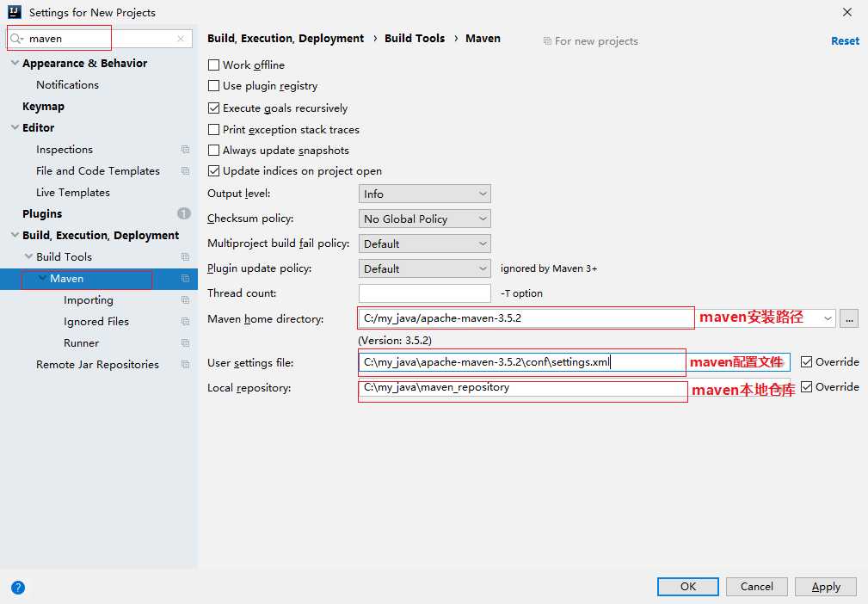The height and width of the screenshot is (604, 868).
Task: Click the Reset link
Action: pyautogui.click(x=845, y=41)
